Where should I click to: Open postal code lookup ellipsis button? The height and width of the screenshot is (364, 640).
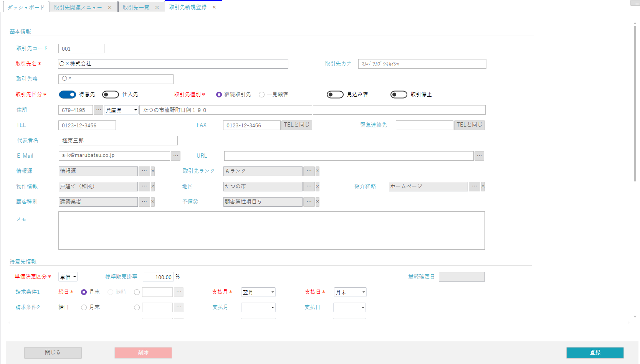(x=99, y=110)
